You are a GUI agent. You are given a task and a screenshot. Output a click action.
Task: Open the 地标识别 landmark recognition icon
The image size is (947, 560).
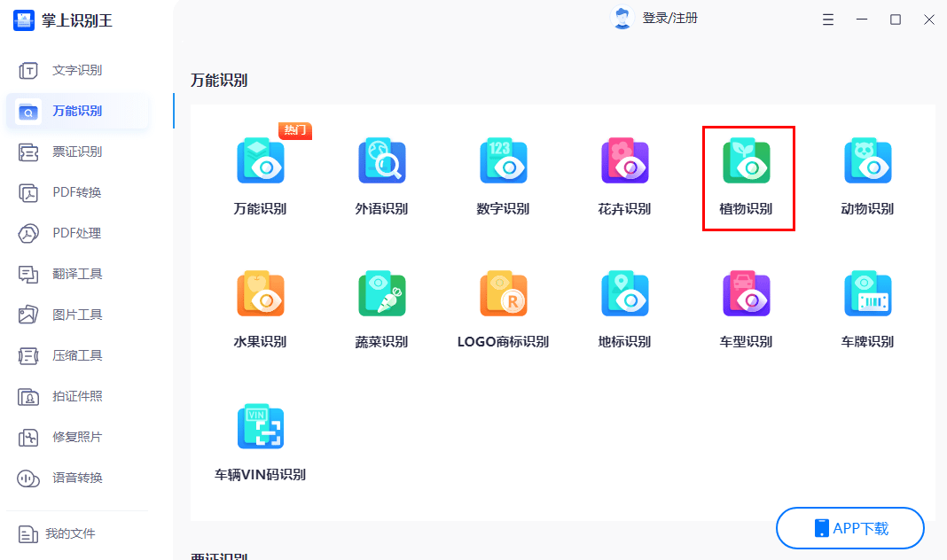(624, 295)
